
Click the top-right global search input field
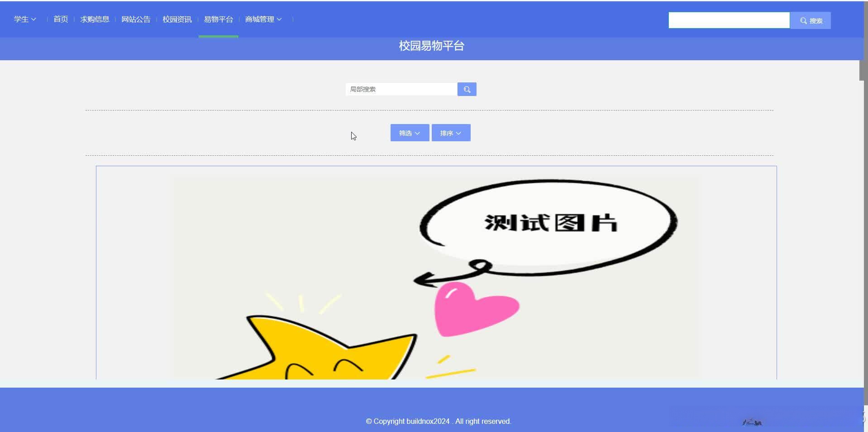click(x=729, y=20)
